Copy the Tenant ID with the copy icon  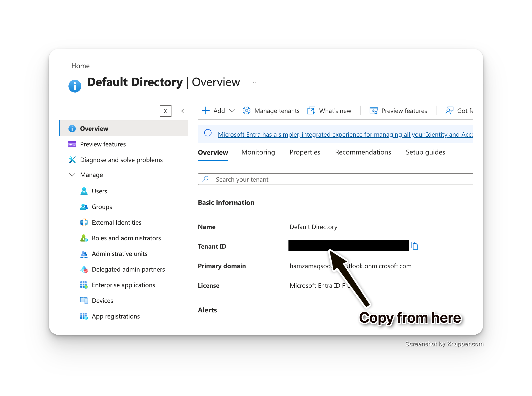click(414, 246)
